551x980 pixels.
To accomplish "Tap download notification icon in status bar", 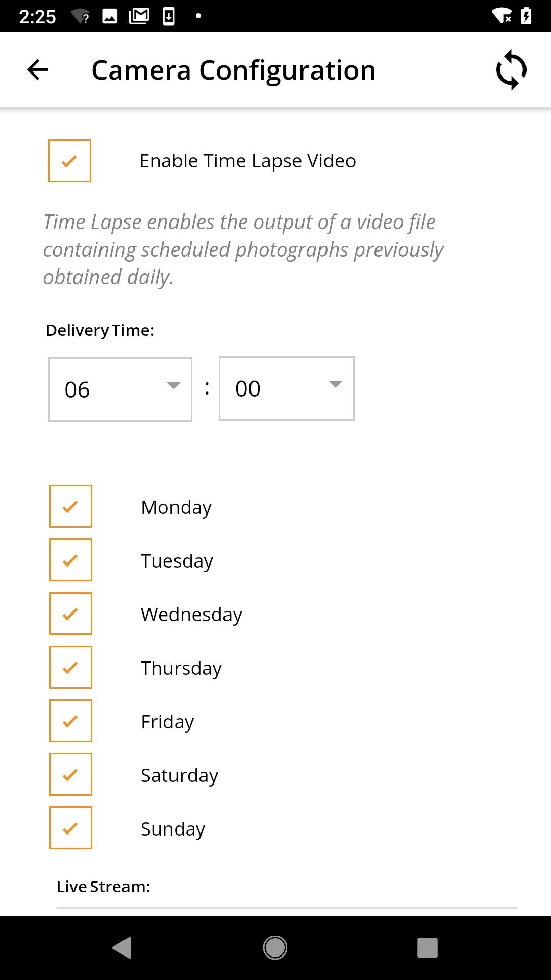I will 169,16.
